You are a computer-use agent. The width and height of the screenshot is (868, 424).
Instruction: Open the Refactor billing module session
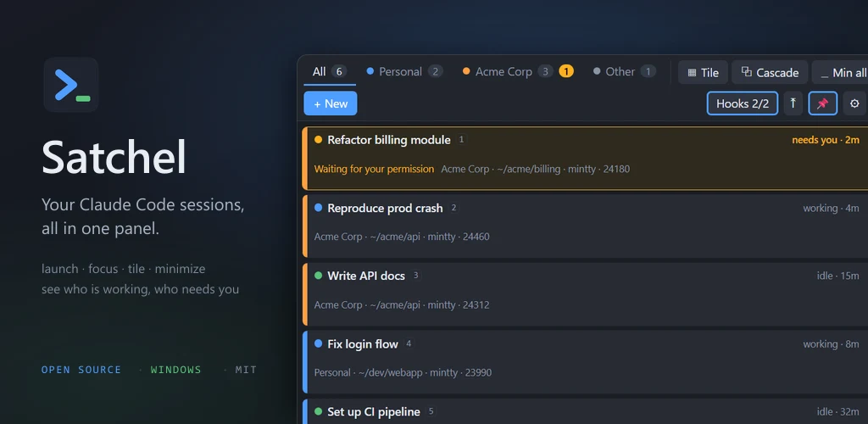tap(585, 159)
